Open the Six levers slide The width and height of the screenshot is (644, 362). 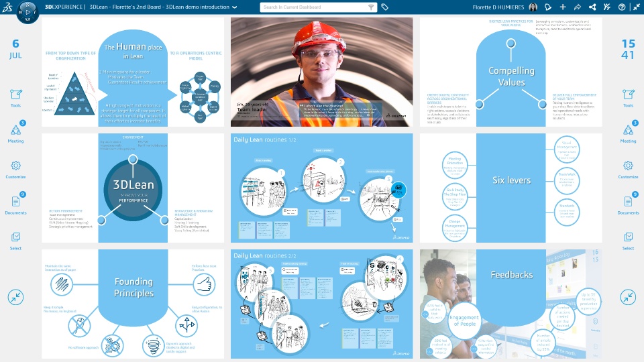[511, 188]
